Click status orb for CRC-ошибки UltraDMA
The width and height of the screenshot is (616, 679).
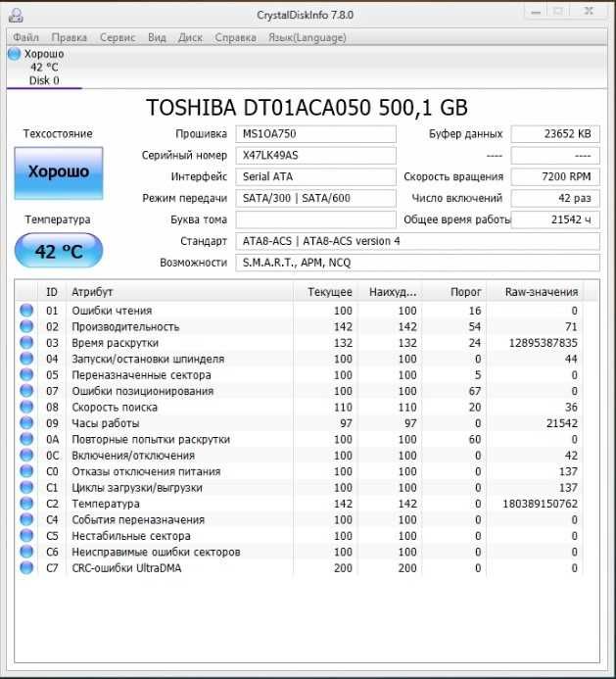[26, 567]
